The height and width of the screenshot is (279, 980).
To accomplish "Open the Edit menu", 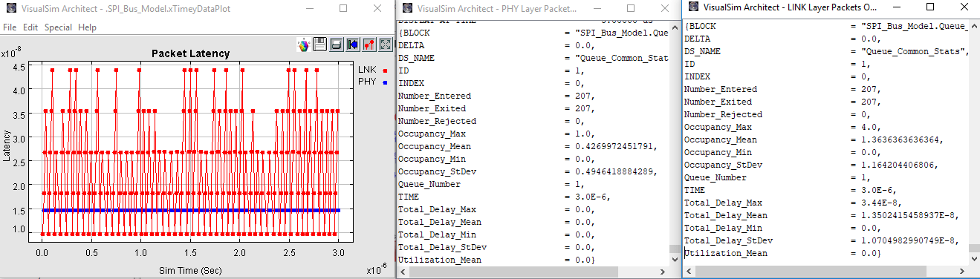I will coord(30,27).
